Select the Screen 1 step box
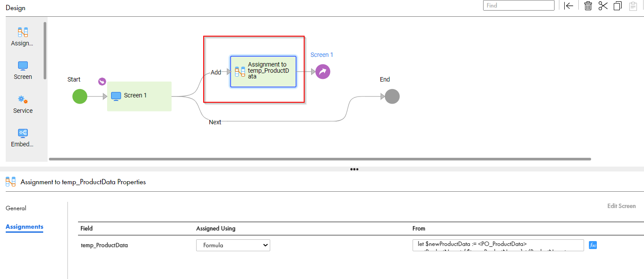The image size is (644, 279). click(139, 96)
